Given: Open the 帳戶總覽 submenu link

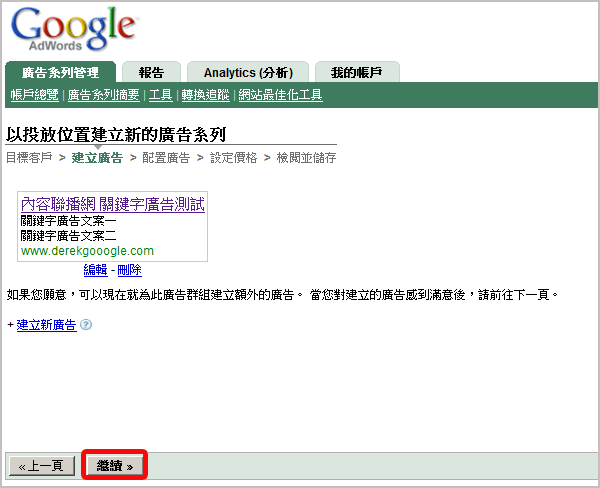Looking at the screenshot, I should (34, 95).
